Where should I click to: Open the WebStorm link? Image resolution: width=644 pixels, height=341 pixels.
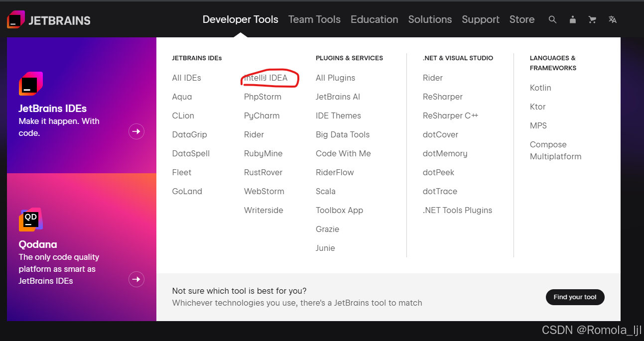point(264,191)
